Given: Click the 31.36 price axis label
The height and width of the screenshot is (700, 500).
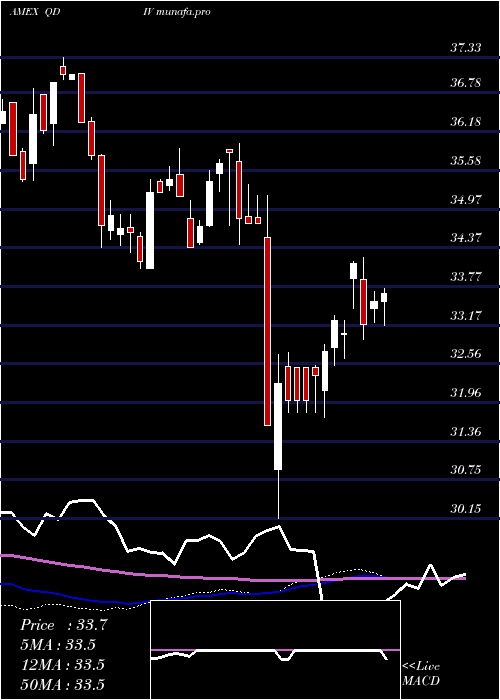Looking at the screenshot, I should (466, 432).
